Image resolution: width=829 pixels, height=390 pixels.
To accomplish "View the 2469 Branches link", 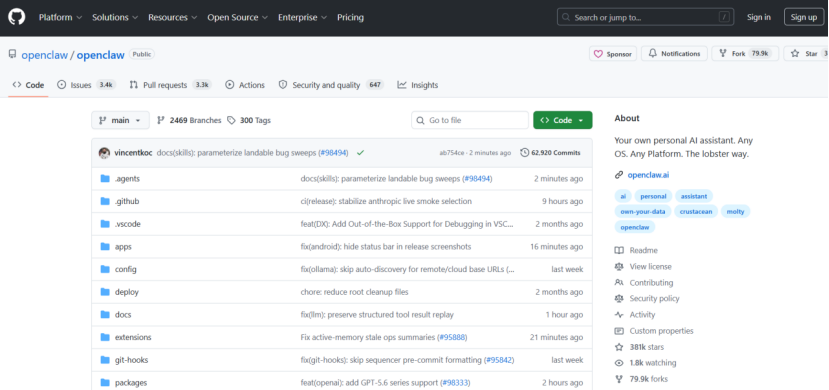I will [189, 120].
